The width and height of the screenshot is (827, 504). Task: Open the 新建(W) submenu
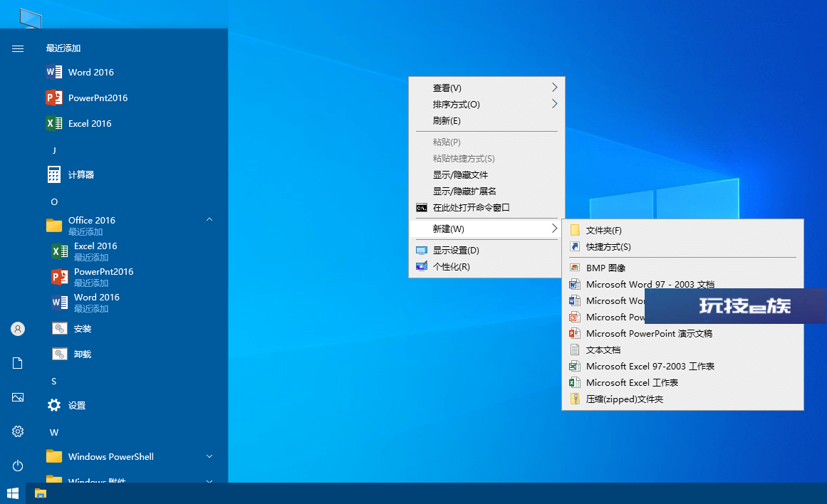coord(487,229)
